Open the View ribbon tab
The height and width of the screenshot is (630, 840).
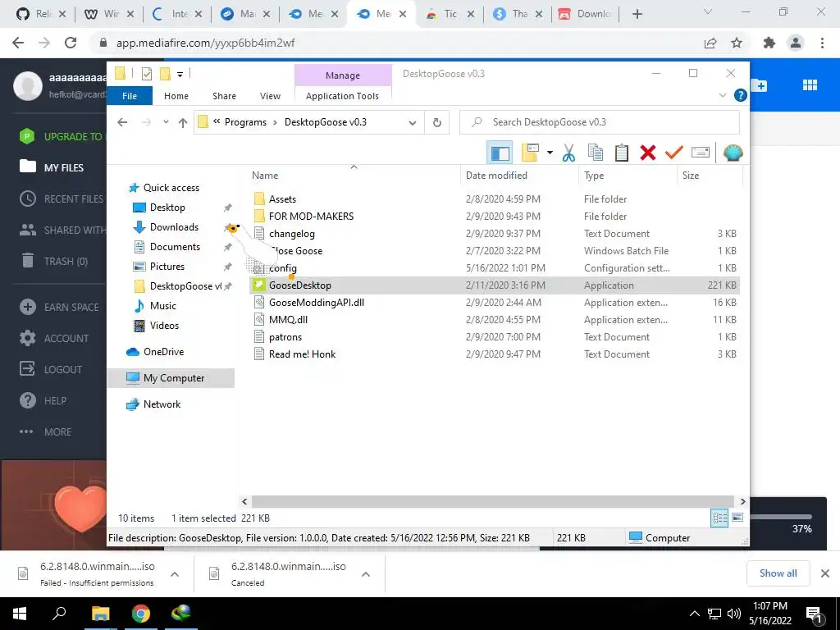pyautogui.click(x=270, y=96)
